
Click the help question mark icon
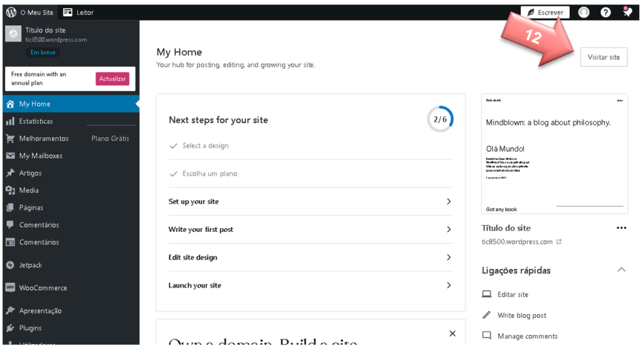click(x=606, y=12)
